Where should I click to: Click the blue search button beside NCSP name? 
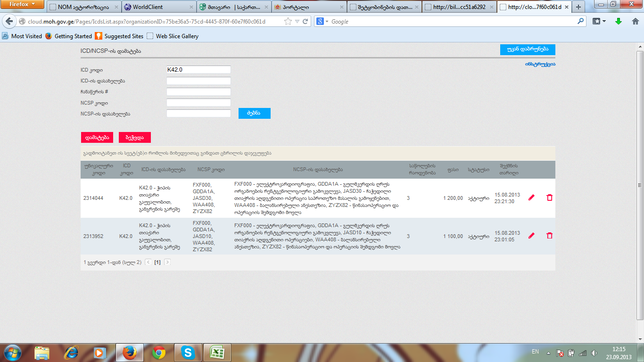pyautogui.click(x=254, y=114)
